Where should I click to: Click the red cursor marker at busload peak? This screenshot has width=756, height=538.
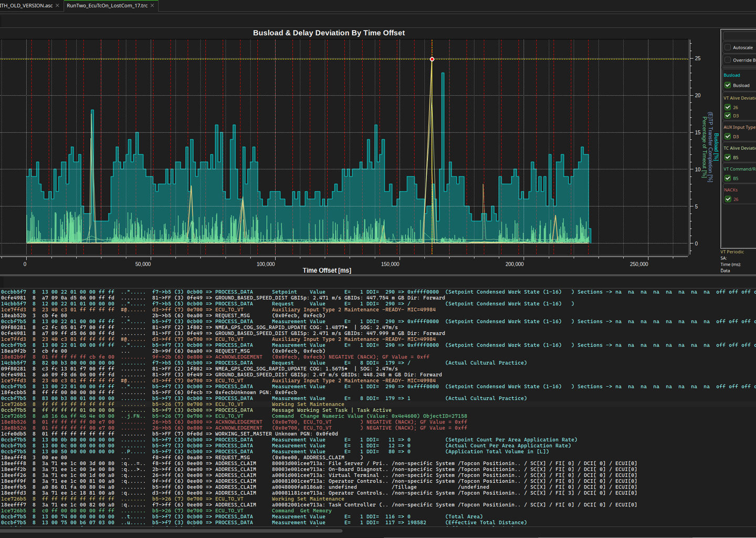(432, 59)
